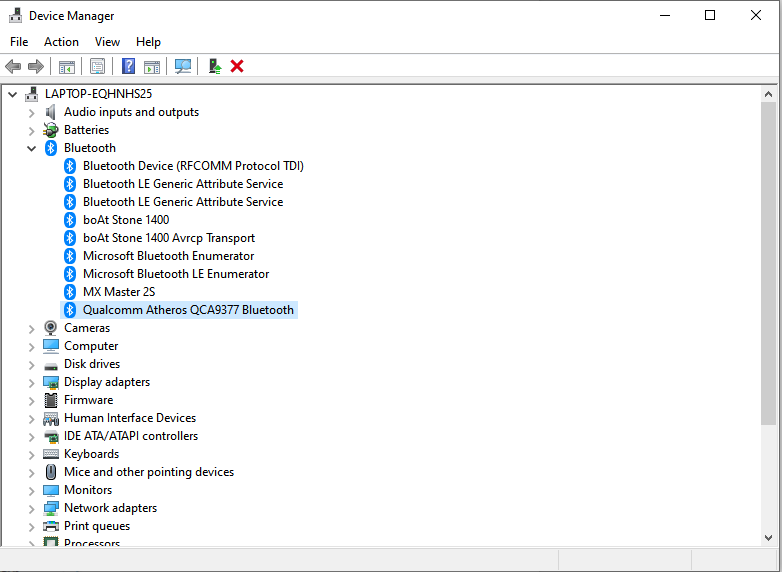The width and height of the screenshot is (782, 572).
Task: Click the Keyboards icon
Action: click(x=51, y=454)
